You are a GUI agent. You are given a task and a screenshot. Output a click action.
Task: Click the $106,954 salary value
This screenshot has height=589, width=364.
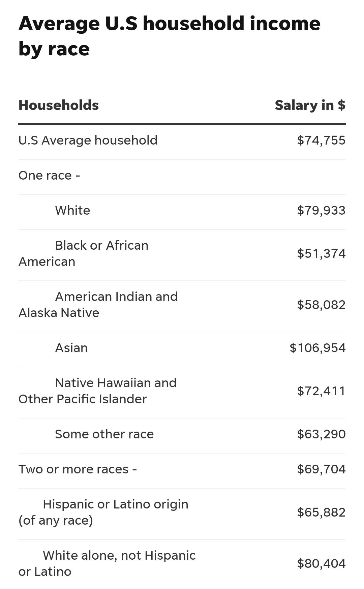(x=317, y=348)
